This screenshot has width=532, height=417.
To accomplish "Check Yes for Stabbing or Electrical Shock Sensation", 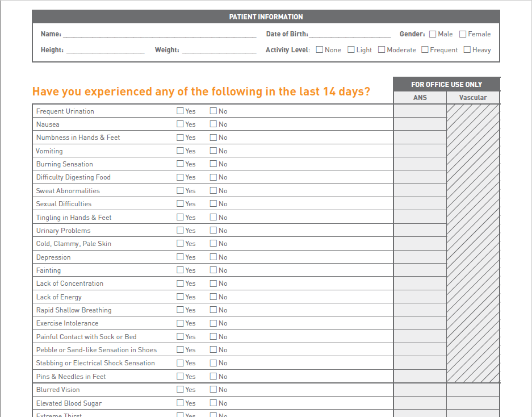I will tap(180, 362).
